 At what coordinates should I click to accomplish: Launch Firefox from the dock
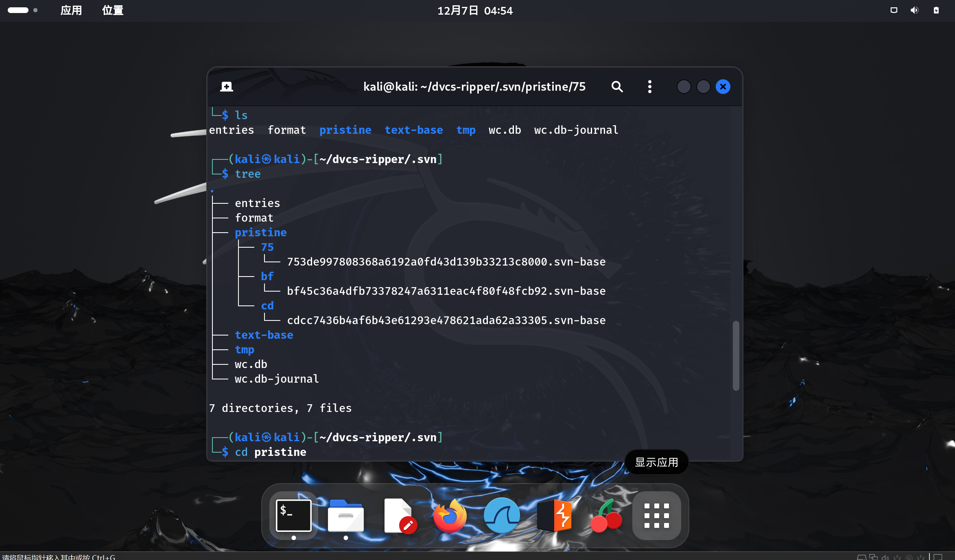tap(450, 516)
